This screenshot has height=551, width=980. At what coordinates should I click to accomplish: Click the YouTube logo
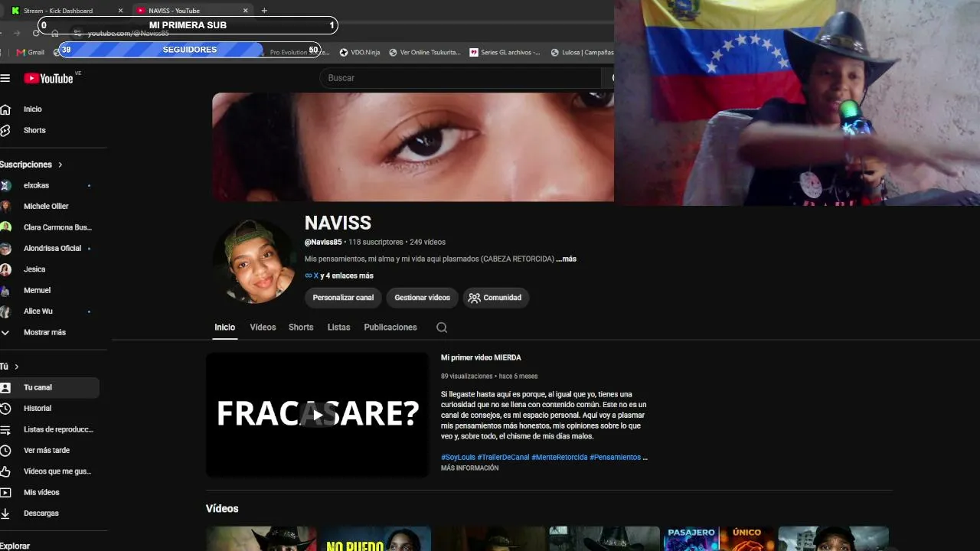point(48,78)
